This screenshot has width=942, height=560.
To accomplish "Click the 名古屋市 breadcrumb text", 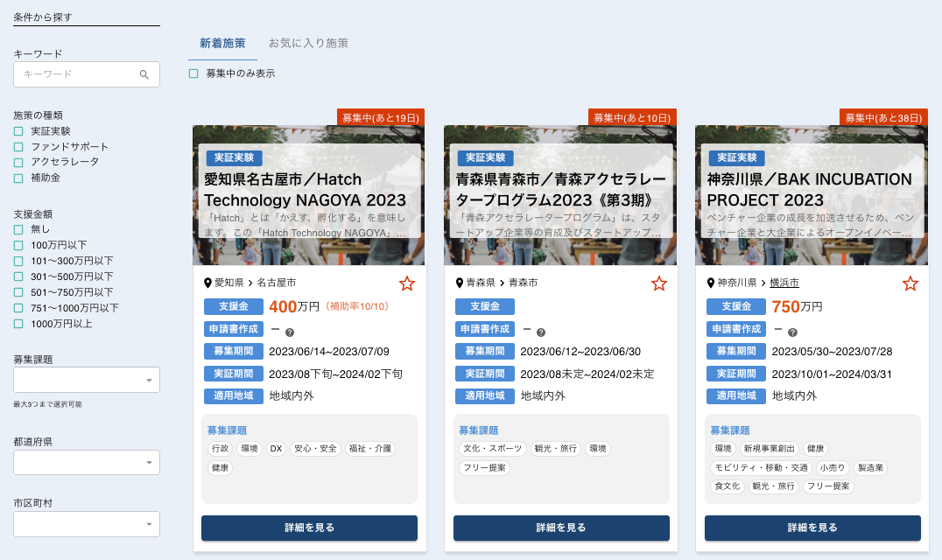I will pyautogui.click(x=277, y=283).
